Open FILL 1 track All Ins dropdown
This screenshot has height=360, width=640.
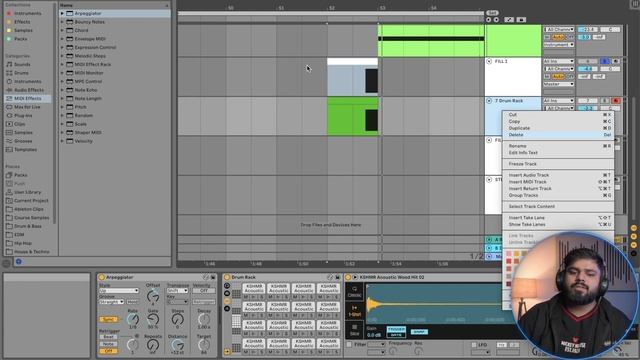[558, 61]
